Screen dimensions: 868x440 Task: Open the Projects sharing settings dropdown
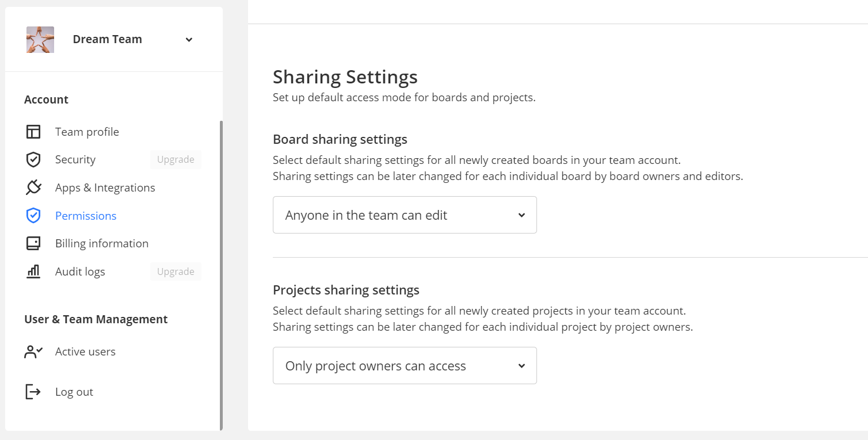[x=405, y=366]
